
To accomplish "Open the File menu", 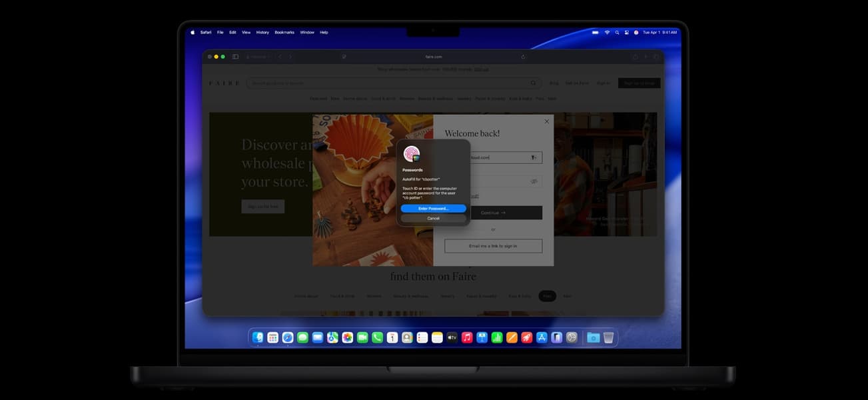I will [220, 32].
